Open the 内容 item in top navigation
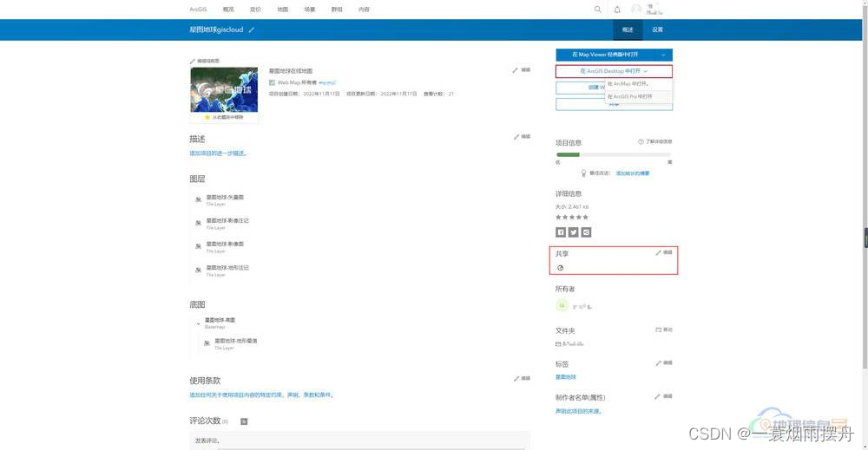This screenshot has height=450, width=868. click(x=364, y=10)
